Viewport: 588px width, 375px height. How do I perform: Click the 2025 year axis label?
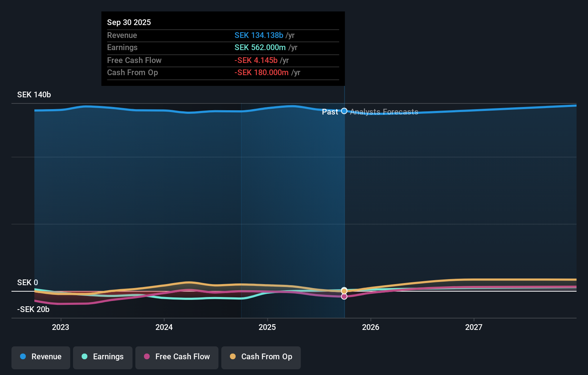pos(267,327)
